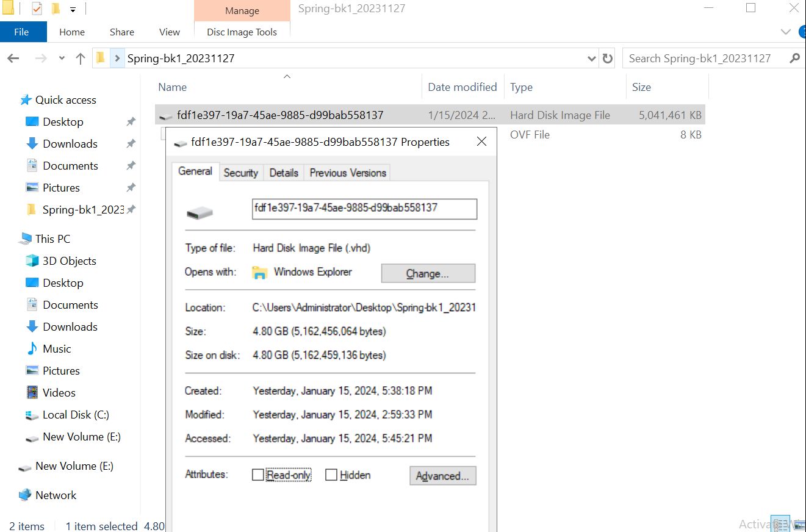Image resolution: width=806 pixels, height=532 pixels.
Task: Switch to the Details tab in Properties
Action: pos(284,173)
